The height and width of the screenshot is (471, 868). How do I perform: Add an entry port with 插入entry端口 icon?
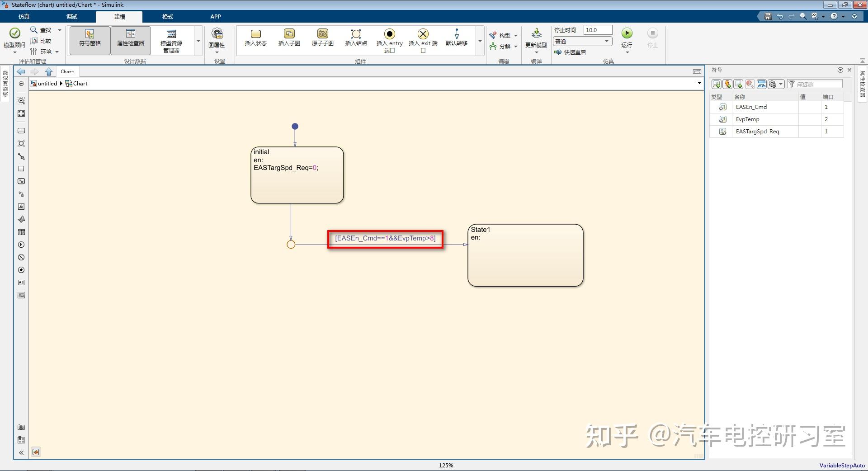(x=389, y=38)
